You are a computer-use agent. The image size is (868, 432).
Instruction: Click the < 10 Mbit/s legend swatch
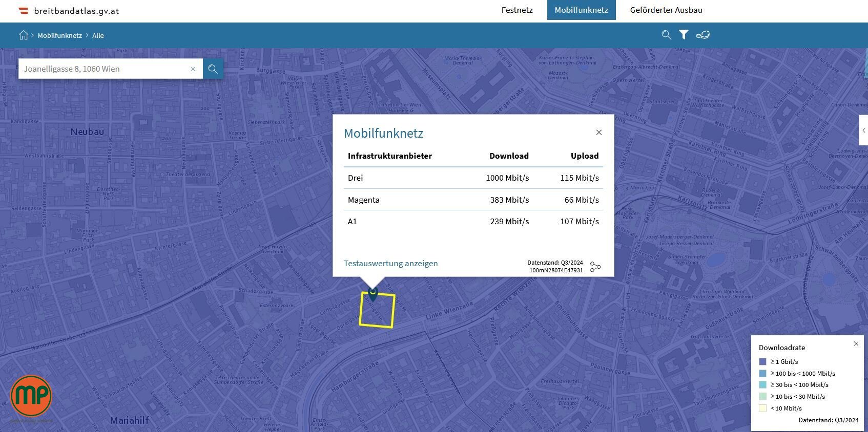click(762, 408)
